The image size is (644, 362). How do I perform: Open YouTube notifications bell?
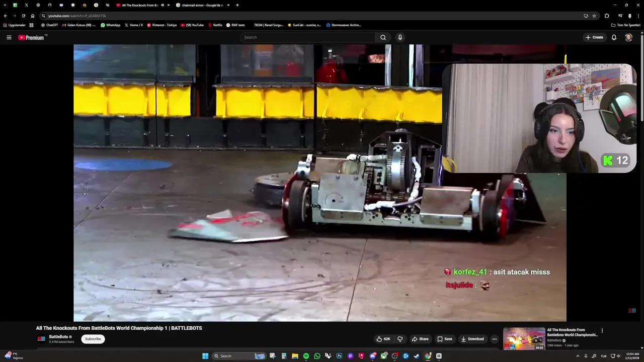click(x=614, y=37)
